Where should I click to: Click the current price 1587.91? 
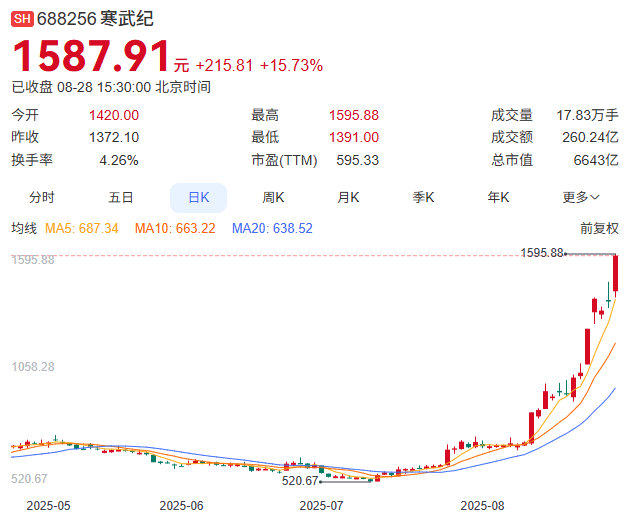tap(91, 56)
